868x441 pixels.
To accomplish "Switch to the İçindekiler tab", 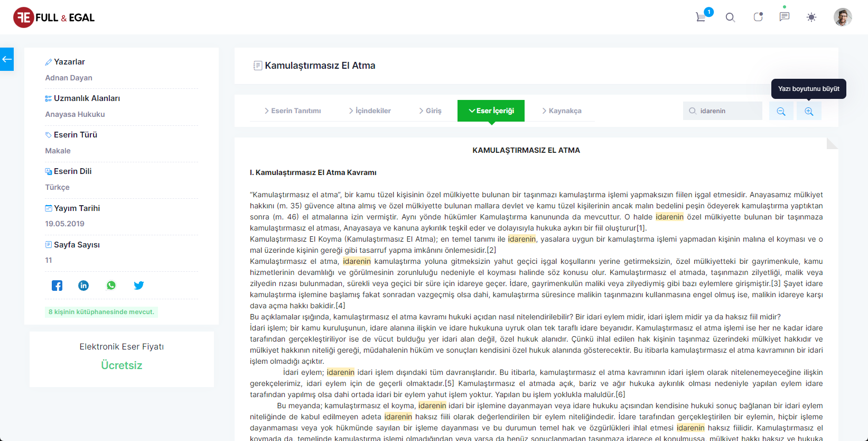I will (x=370, y=111).
